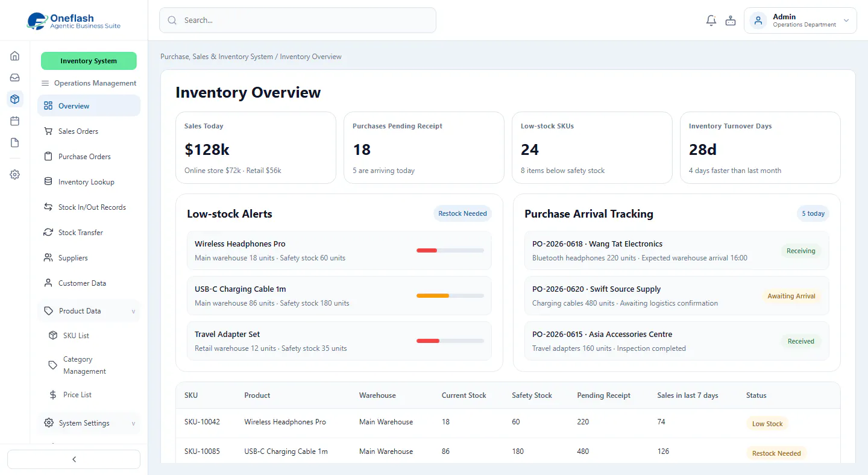The image size is (868, 475).
Task: Open Purchase Orders page
Action: [89, 157]
